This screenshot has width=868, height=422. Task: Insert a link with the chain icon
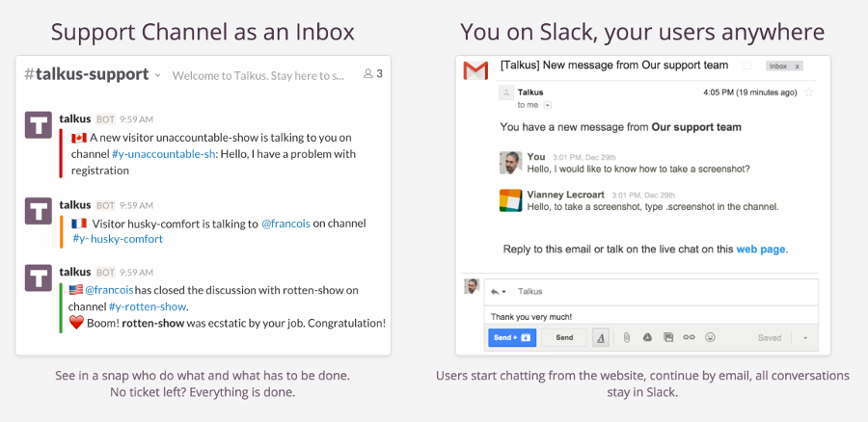689,337
